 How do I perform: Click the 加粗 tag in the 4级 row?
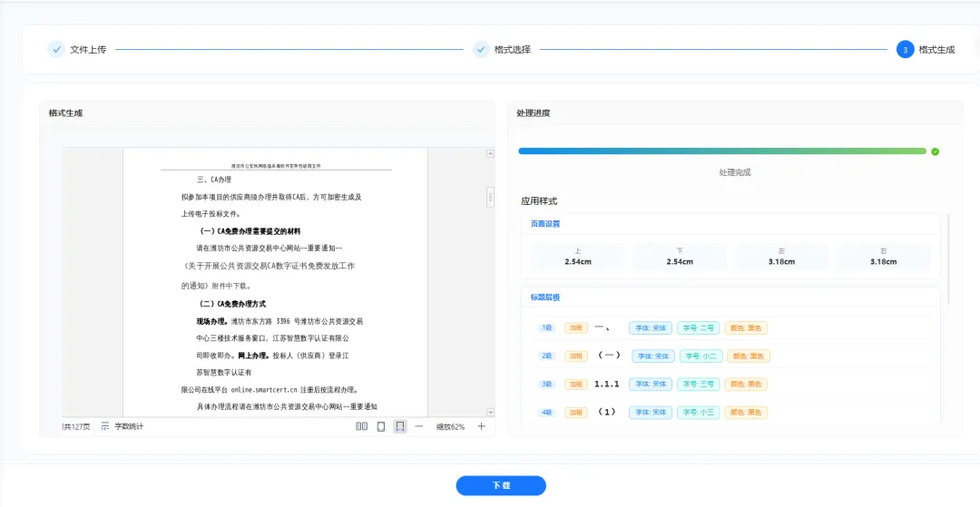575,412
